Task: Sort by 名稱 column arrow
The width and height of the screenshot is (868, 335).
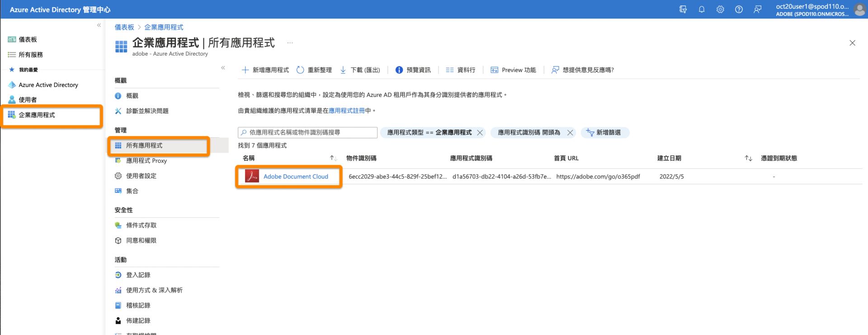Action: point(333,158)
